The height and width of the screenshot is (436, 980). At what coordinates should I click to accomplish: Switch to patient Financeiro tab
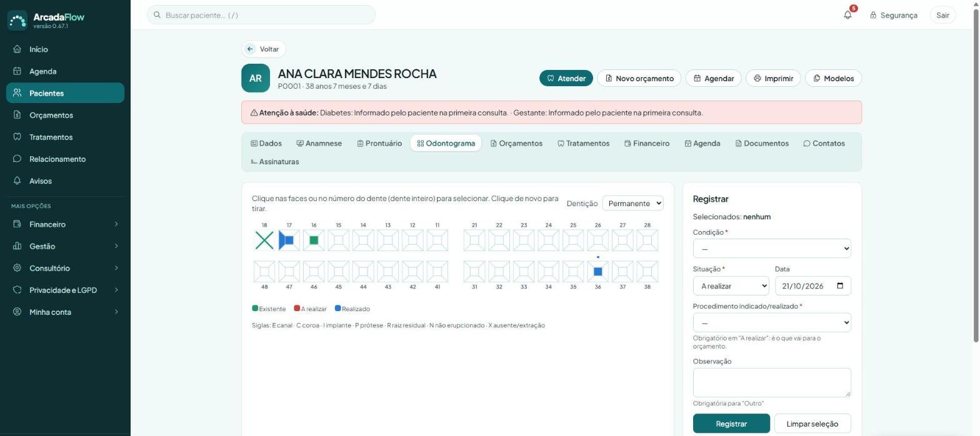click(x=647, y=143)
